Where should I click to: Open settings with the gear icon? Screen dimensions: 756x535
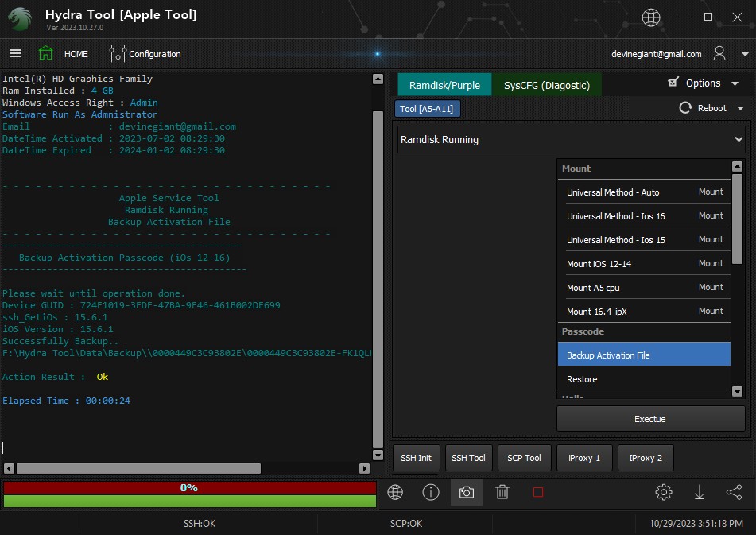pos(664,492)
